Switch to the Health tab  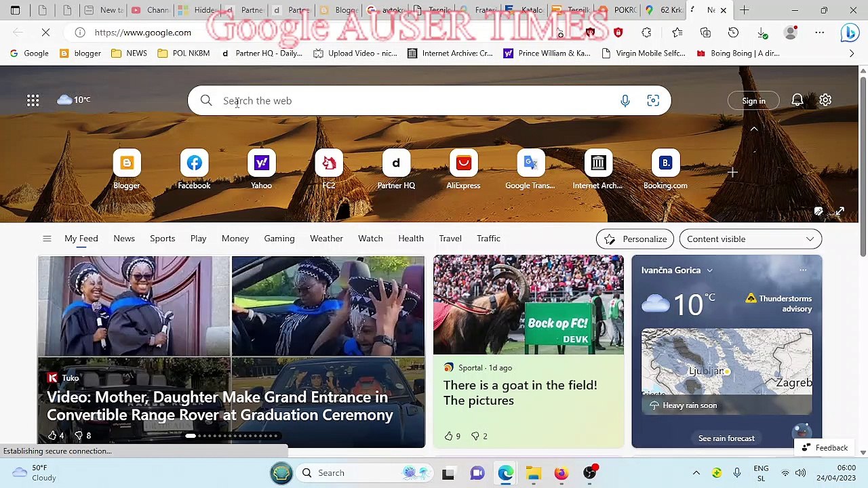411,239
